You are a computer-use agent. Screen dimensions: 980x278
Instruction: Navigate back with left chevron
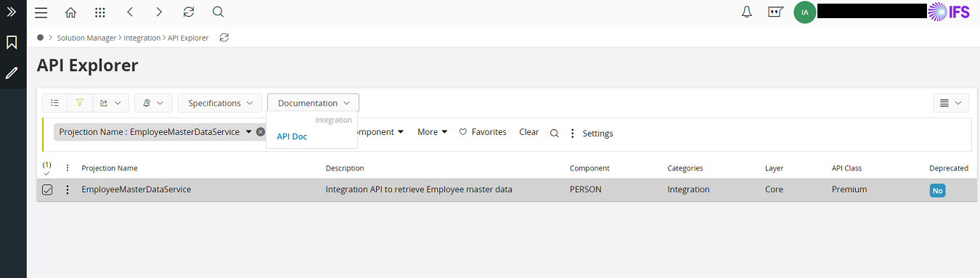[129, 12]
